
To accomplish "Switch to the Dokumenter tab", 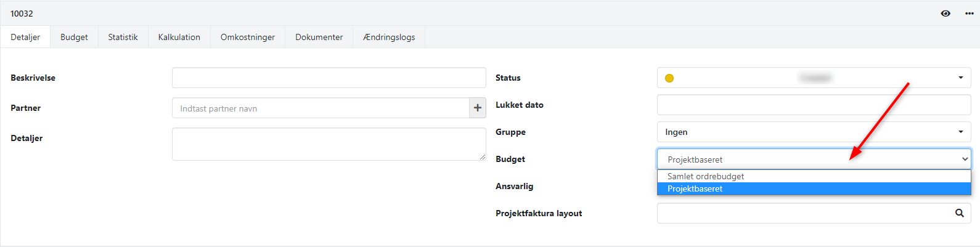I will (319, 37).
